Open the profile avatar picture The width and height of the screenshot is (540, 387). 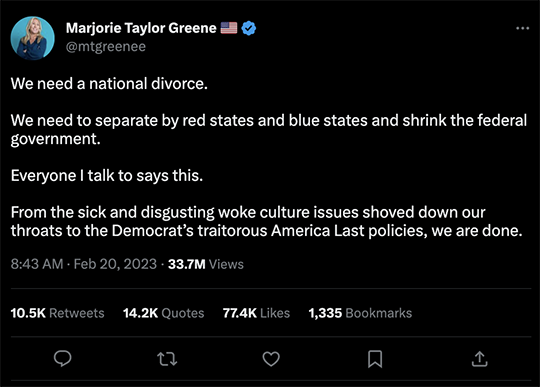click(32, 38)
